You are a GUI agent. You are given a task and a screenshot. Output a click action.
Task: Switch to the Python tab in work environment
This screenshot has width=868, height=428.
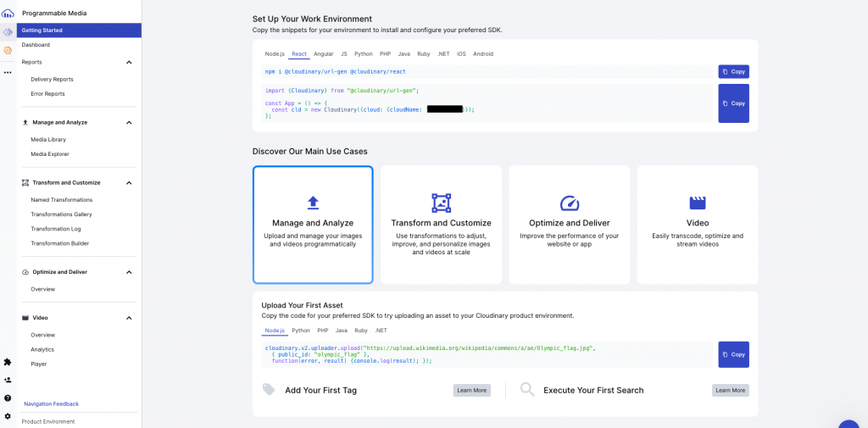click(364, 53)
